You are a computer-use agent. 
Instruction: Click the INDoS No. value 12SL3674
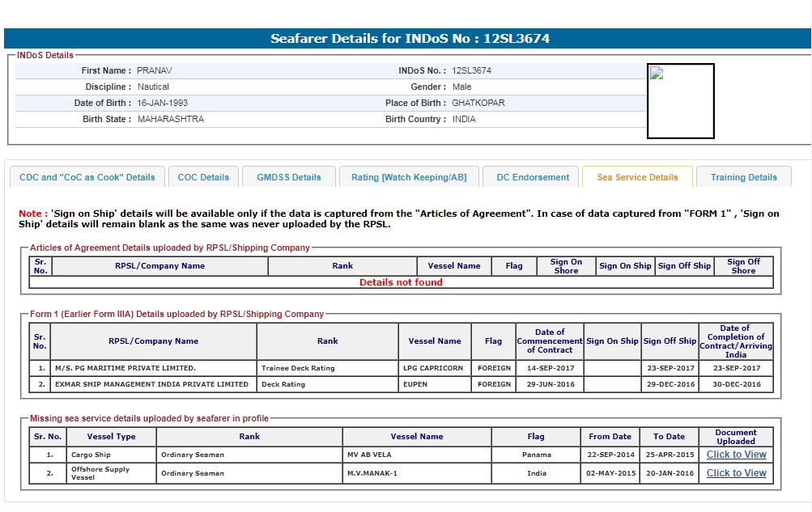pyautogui.click(x=471, y=70)
